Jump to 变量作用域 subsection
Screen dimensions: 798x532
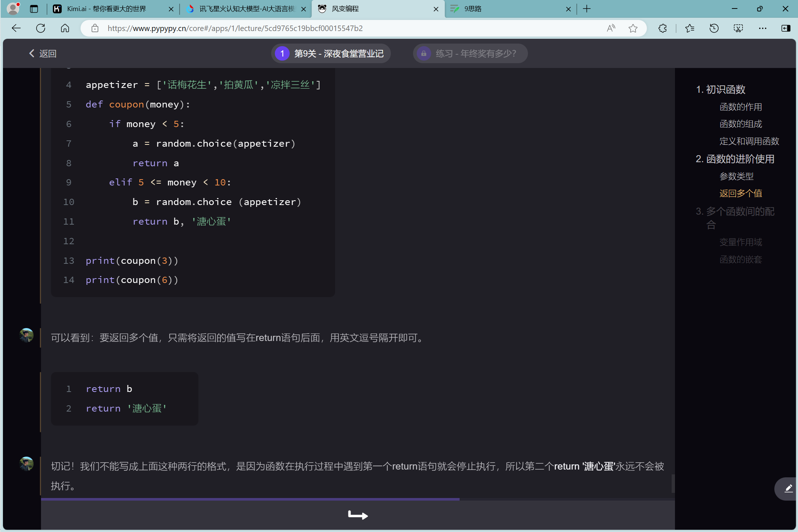(741, 242)
